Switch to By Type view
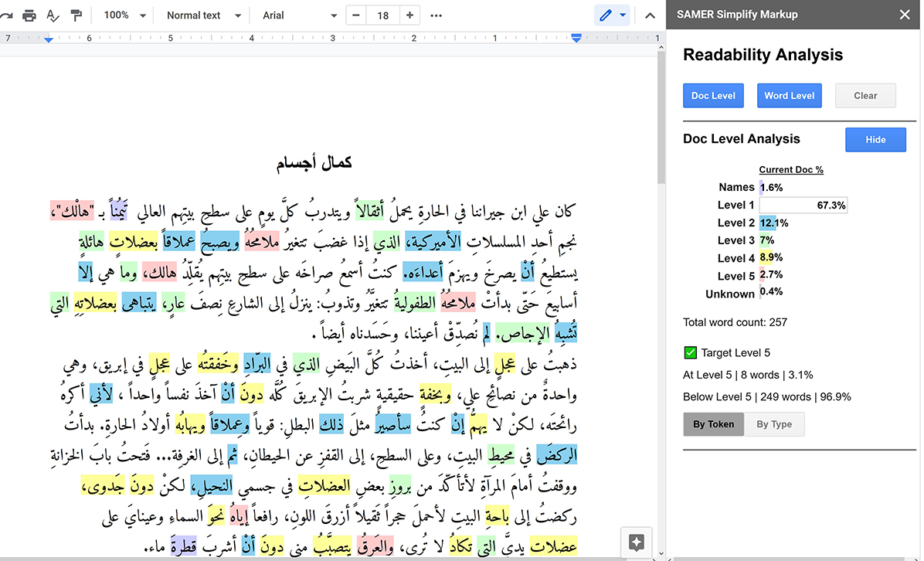The image size is (924, 561). coord(773,424)
